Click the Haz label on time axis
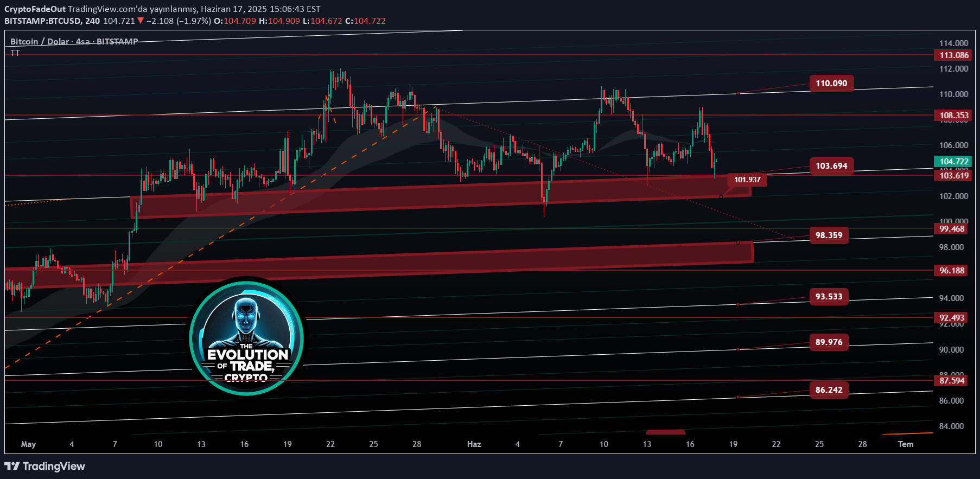 474,444
